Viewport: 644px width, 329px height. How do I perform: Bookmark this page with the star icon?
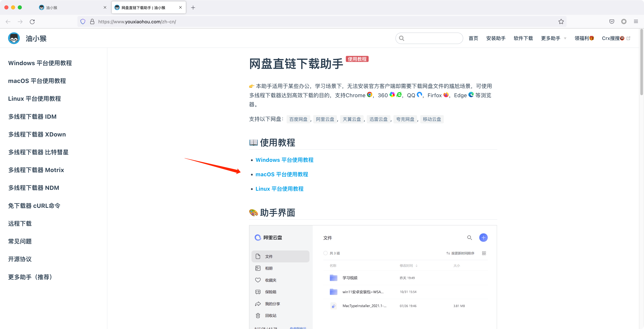[561, 22]
